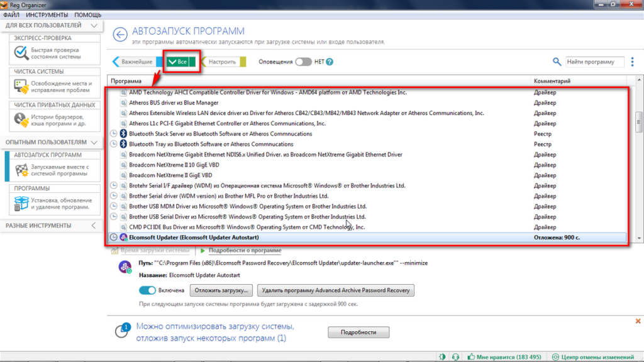
Task: Click the Найти программу search field
Action: point(595,62)
